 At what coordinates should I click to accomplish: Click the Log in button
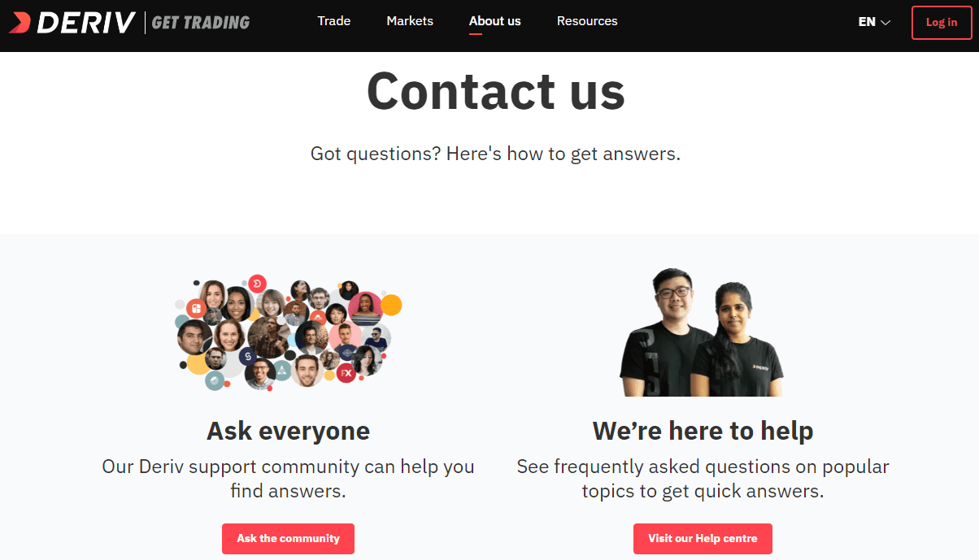point(942,23)
